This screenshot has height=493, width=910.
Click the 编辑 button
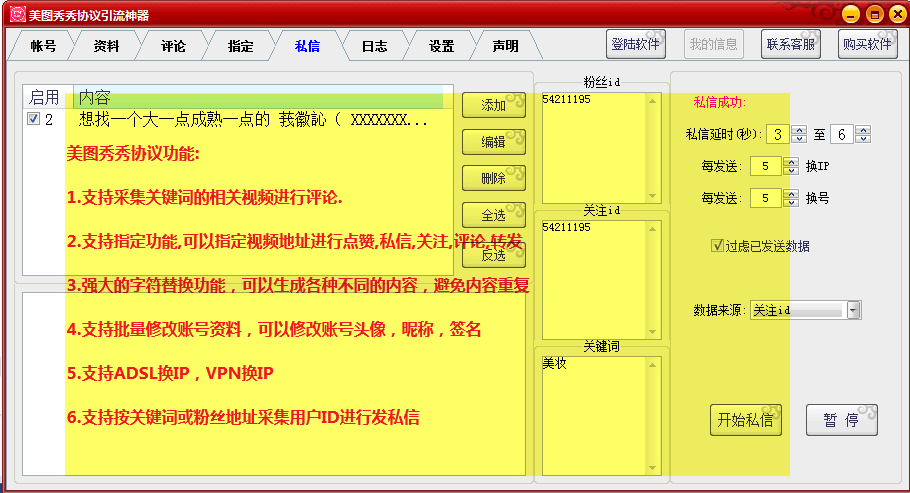(494, 142)
